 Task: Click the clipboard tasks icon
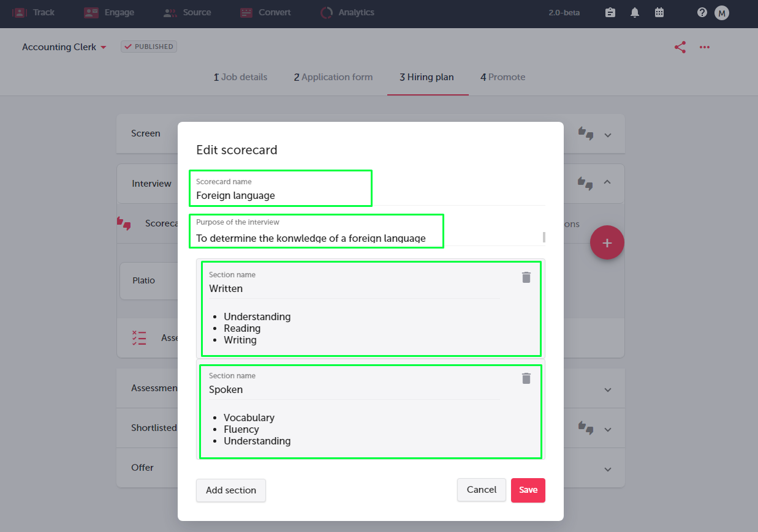(x=610, y=12)
